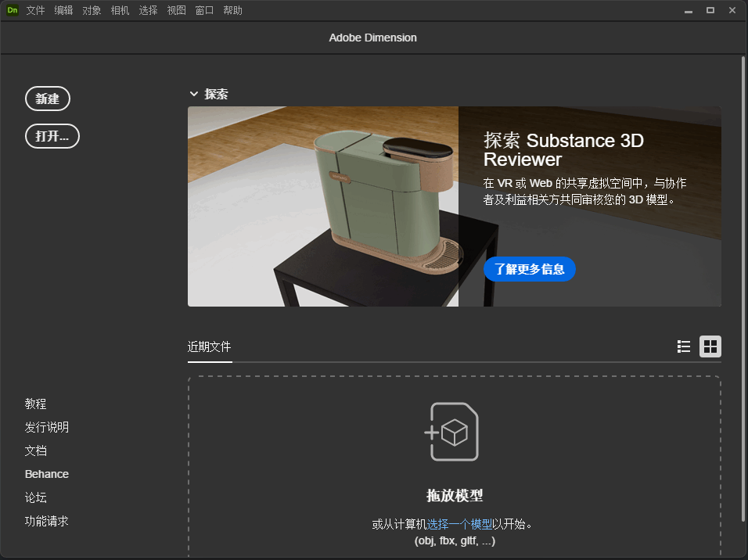Image resolution: width=748 pixels, height=560 pixels.
Task: Switch recent files to grid view
Action: tap(710, 346)
